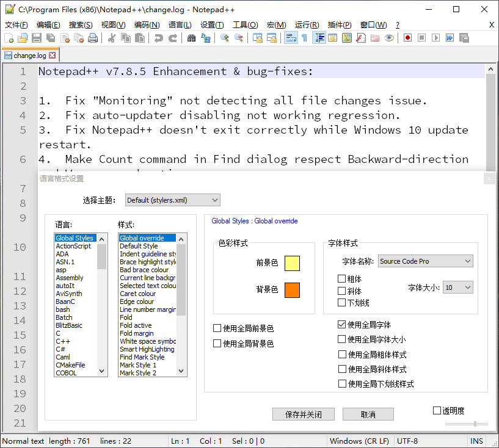
Task: Click language list scroll down arrow
Action: pos(102,370)
